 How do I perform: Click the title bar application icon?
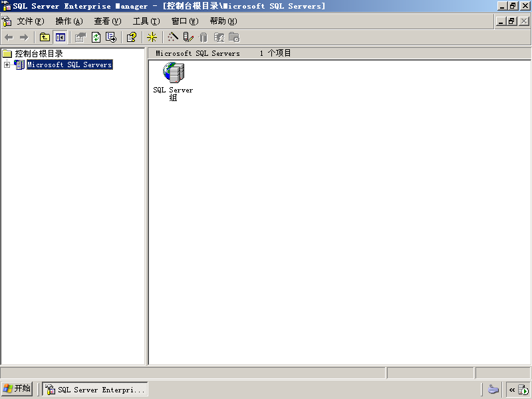[x=7, y=6]
